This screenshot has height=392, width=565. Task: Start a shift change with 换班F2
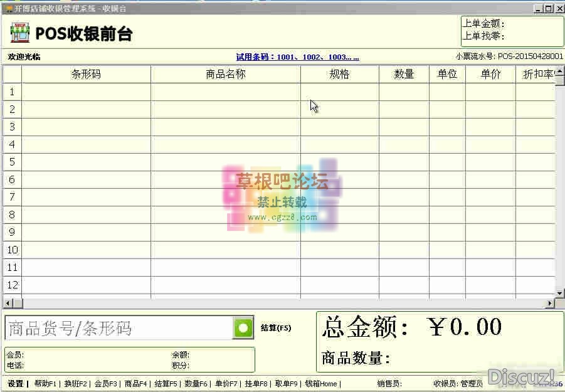point(75,384)
